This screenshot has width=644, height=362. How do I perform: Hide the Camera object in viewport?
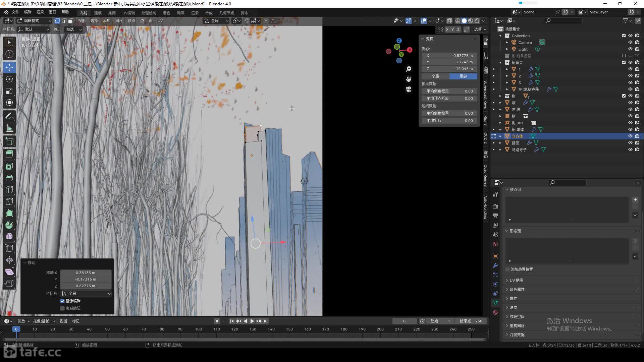click(630, 43)
